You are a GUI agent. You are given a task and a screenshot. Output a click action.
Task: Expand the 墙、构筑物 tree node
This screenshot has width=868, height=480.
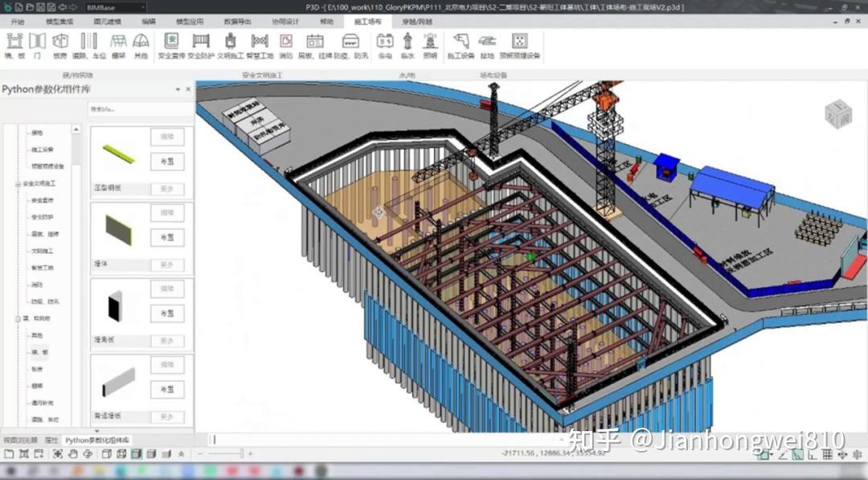pos(17,317)
